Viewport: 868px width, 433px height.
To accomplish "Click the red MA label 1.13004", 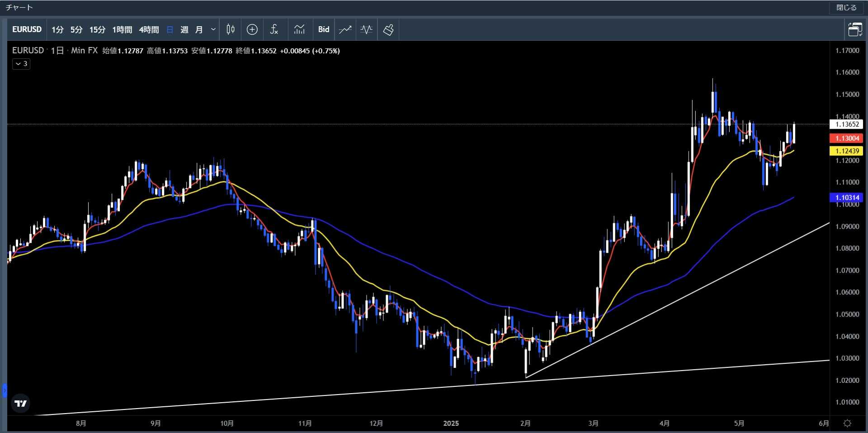I will [847, 138].
